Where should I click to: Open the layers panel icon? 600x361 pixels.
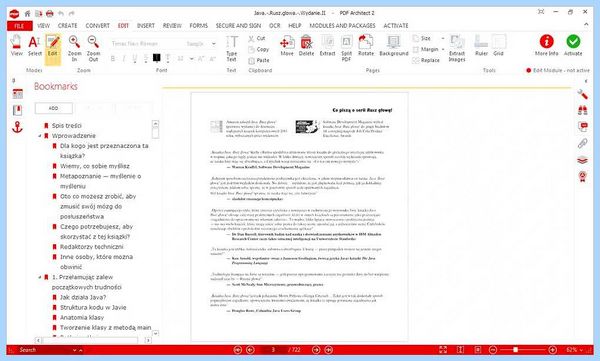[x=582, y=160]
